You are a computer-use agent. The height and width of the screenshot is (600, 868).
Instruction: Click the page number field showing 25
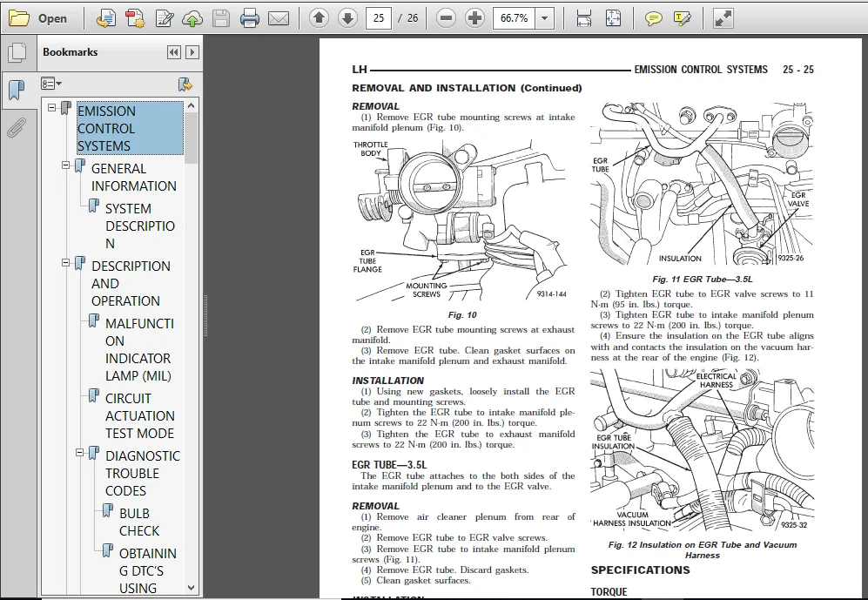(x=379, y=18)
